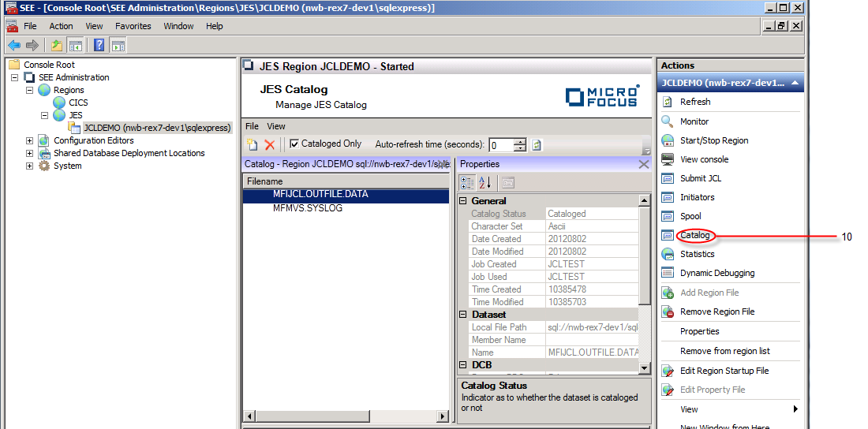Select the MFMVS.SYSLOG file row
868x429 pixels.
pos(308,208)
